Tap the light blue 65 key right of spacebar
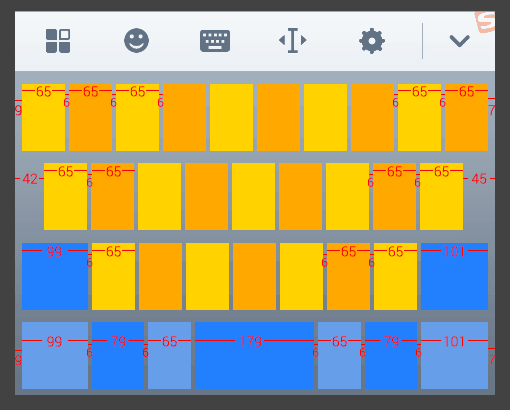This screenshot has width=510, height=410. pyautogui.click(x=339, y=355)
